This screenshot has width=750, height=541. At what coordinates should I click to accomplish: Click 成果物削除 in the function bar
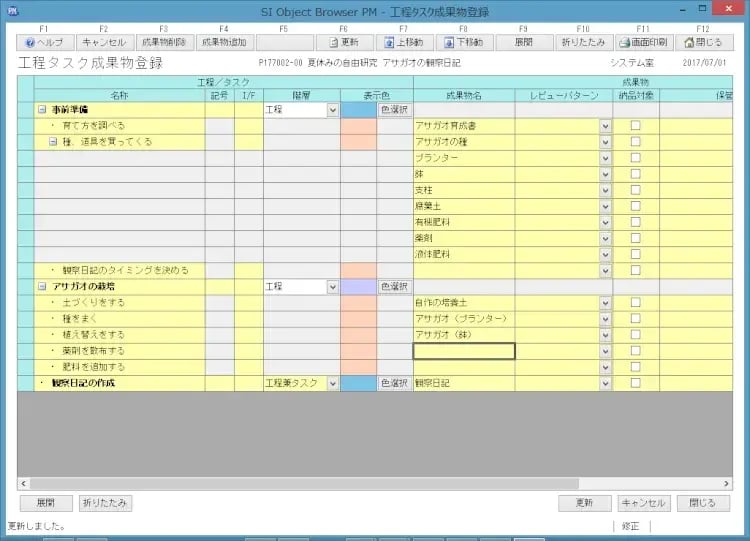(164, 43)
